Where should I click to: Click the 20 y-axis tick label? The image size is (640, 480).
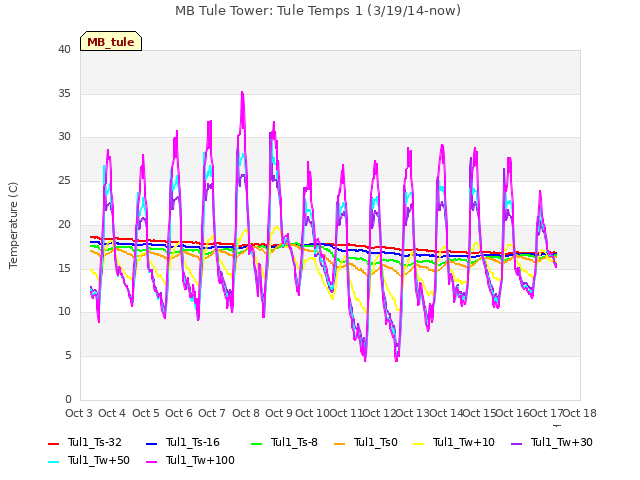pyautogui.click(x=64, y=224)
